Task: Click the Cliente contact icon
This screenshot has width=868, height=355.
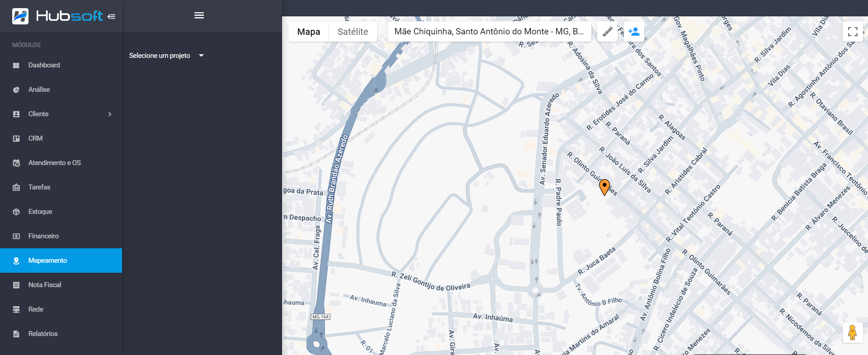Action: 16,114
